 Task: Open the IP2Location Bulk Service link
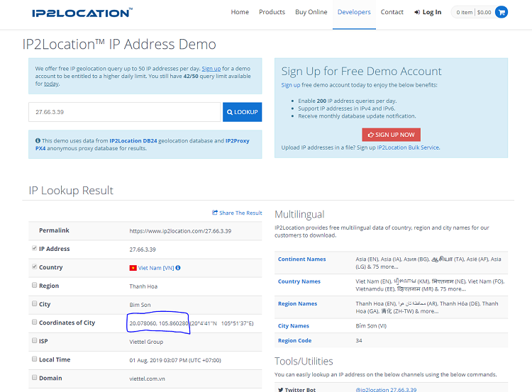point(408,147)
